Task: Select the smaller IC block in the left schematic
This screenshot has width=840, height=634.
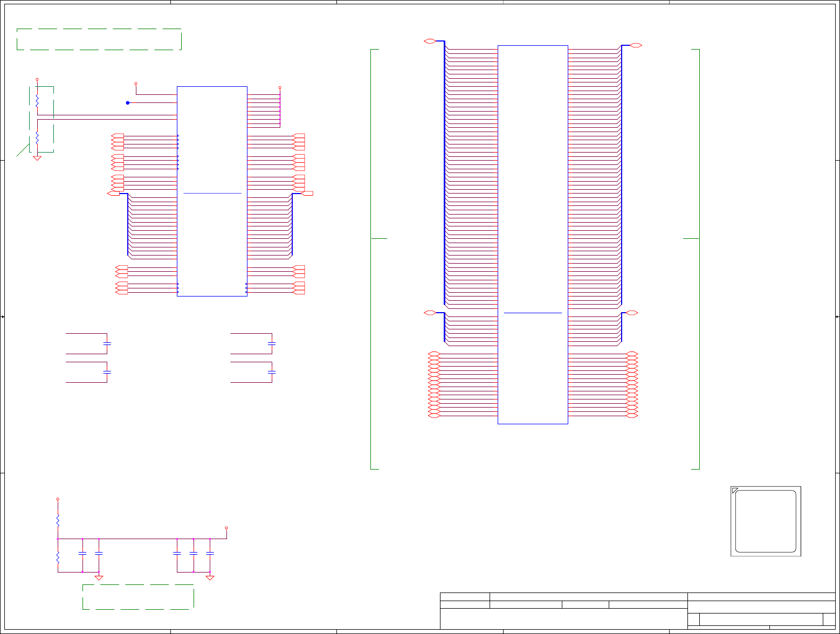Action: (212, 191)
